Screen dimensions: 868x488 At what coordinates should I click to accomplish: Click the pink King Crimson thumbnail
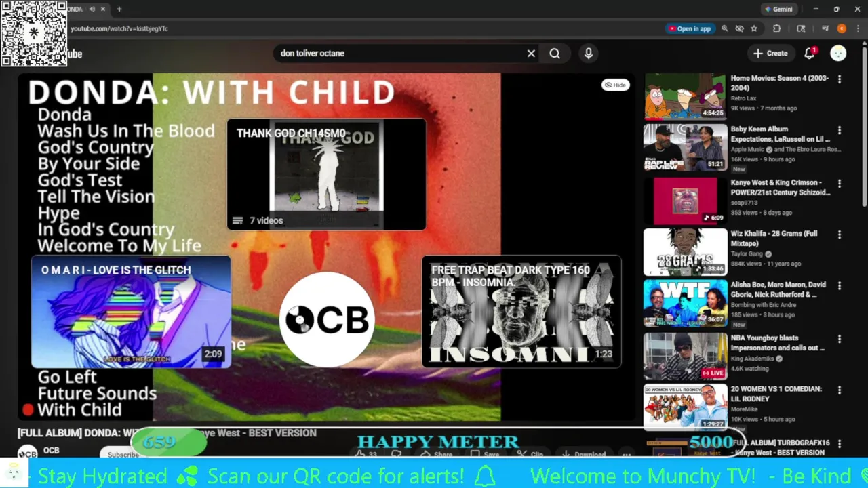coord(685,201)
